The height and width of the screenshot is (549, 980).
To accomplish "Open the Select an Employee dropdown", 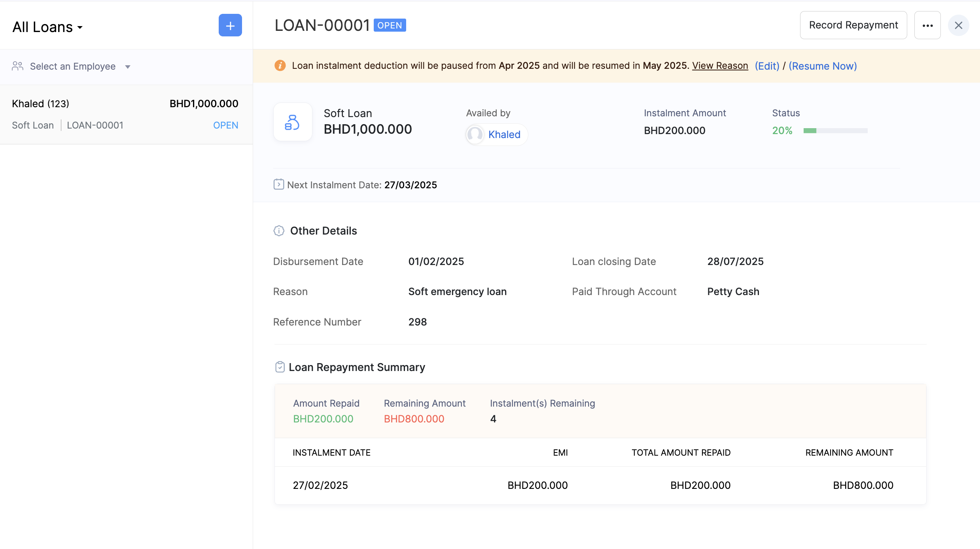I will 73,66.
